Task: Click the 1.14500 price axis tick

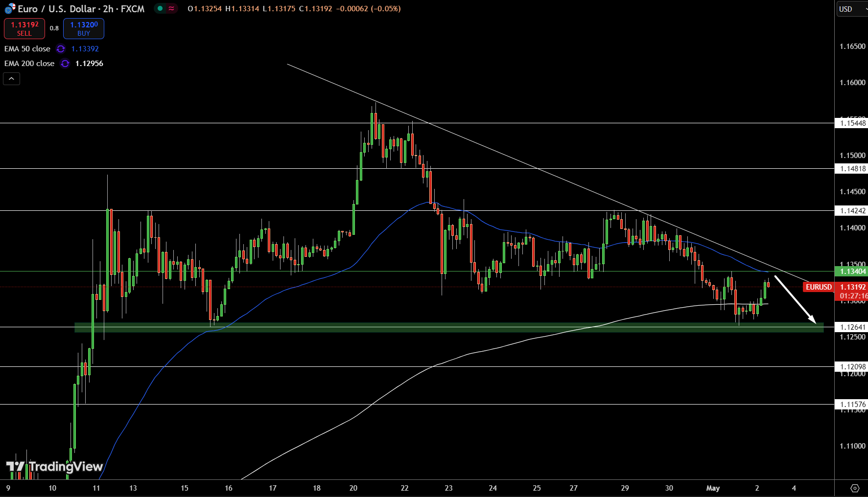Action: coord(853,192)
